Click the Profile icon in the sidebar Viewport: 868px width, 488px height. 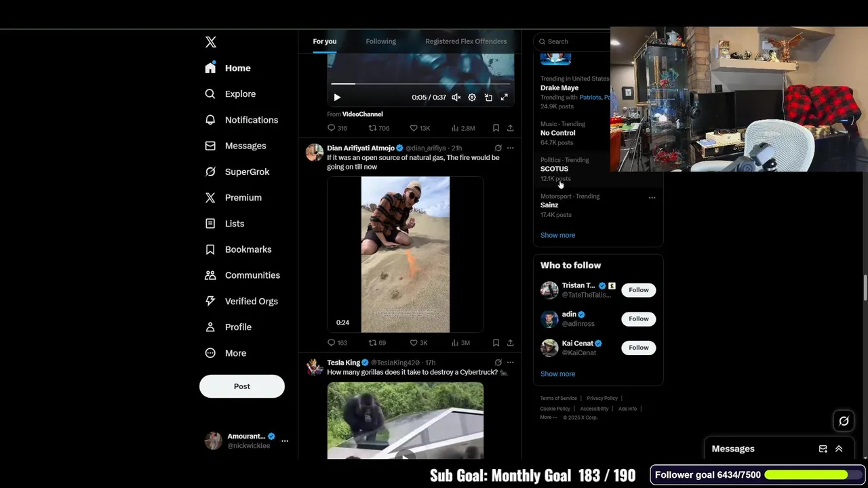(x=210, y=327)
